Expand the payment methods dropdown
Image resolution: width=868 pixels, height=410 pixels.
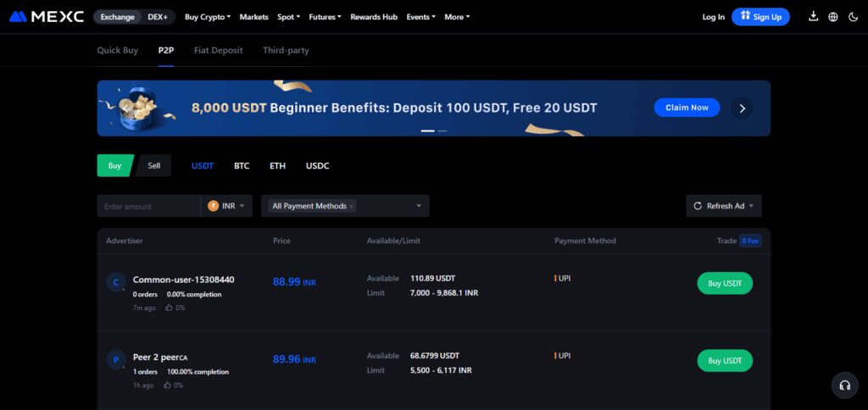419,206
